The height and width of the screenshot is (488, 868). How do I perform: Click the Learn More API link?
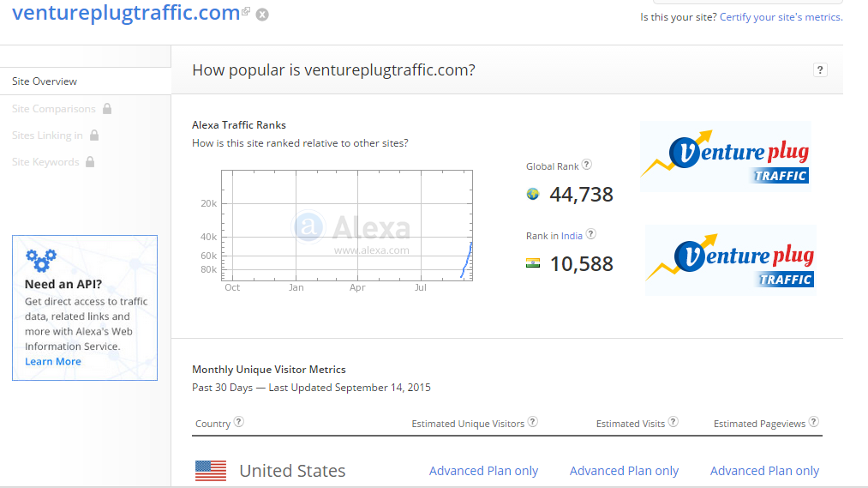point(53,362)
